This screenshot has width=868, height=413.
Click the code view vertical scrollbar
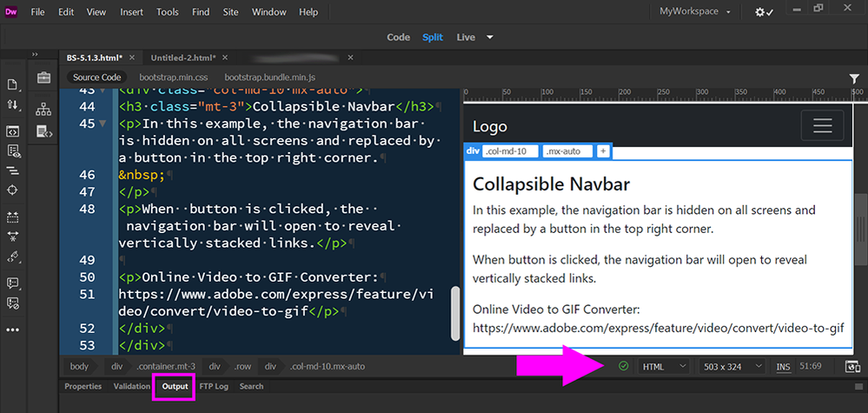(454, 313)
